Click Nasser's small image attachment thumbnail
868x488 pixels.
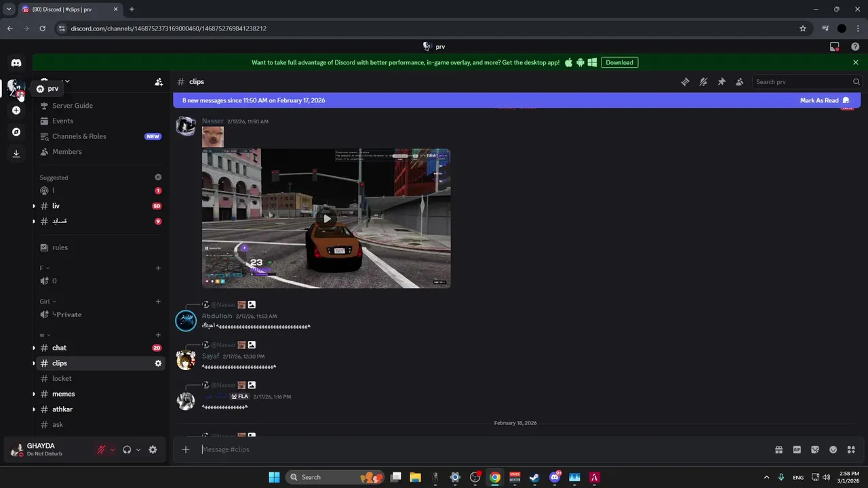(213, 136)
